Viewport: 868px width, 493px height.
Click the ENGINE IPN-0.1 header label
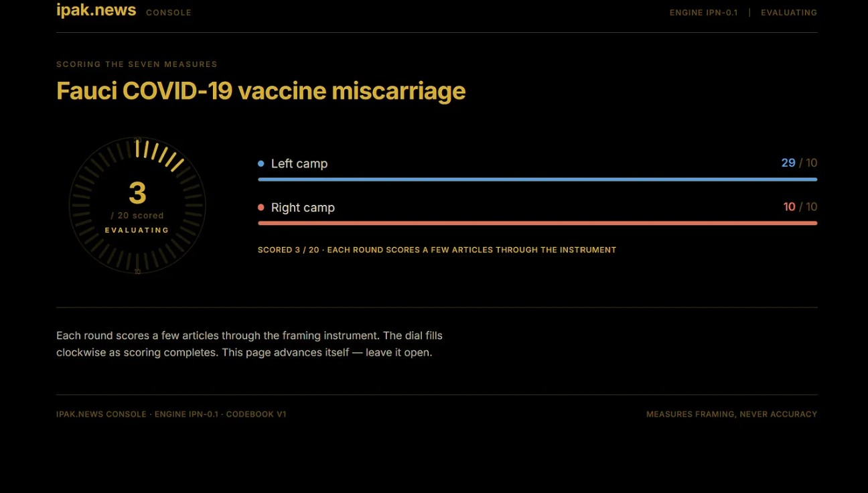point(704,13)
